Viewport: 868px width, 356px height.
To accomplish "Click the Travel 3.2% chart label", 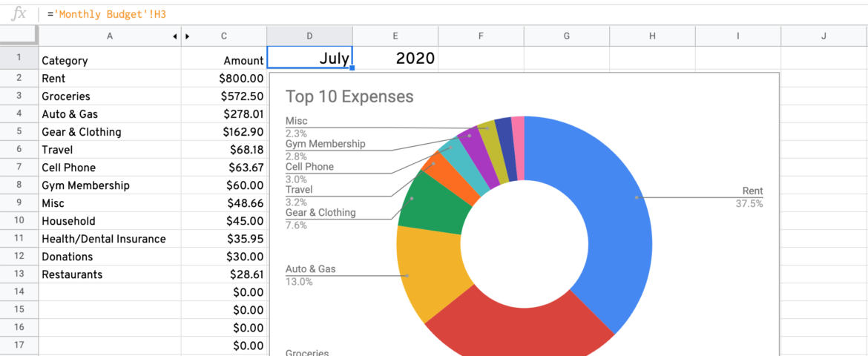I will 299,196.
